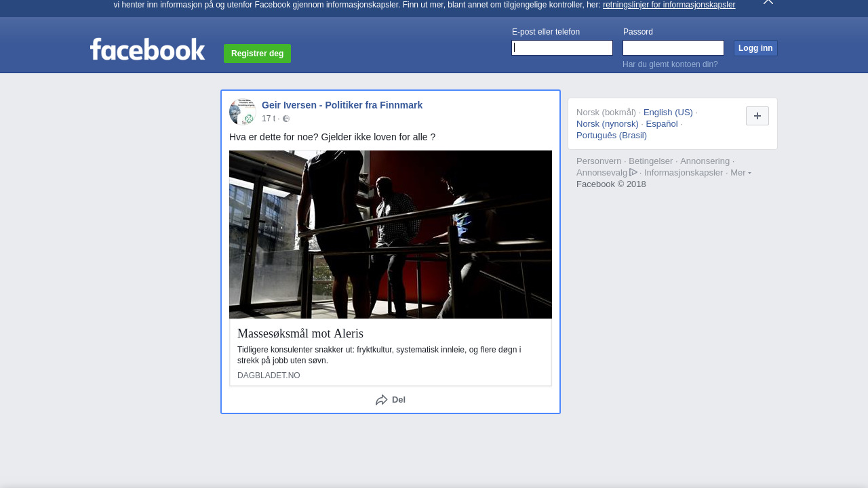
Task: Click the post text 'Hva er dette for noe?'
Action: click(x=273, y=137)
